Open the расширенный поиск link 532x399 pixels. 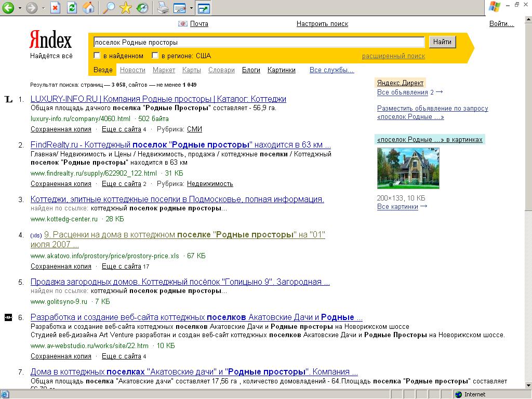(393, 56)
